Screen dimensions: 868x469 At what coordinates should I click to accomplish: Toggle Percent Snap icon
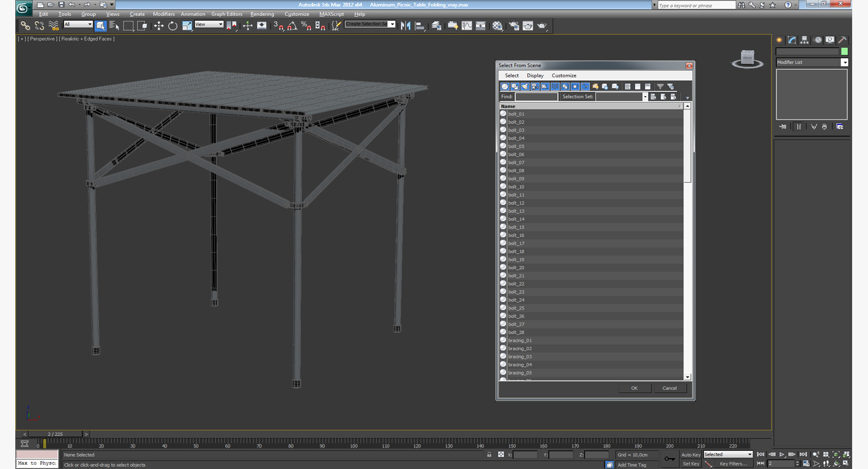pyautogui.click(x=306, y=26)
